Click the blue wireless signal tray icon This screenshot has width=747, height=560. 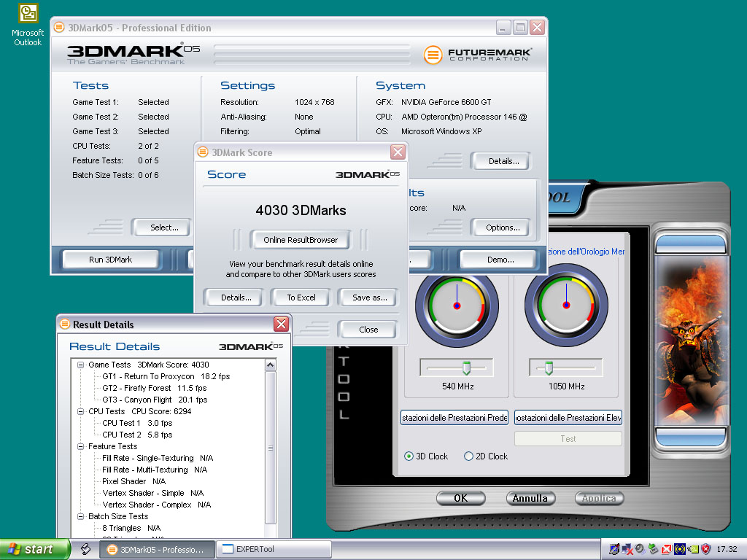679,549
